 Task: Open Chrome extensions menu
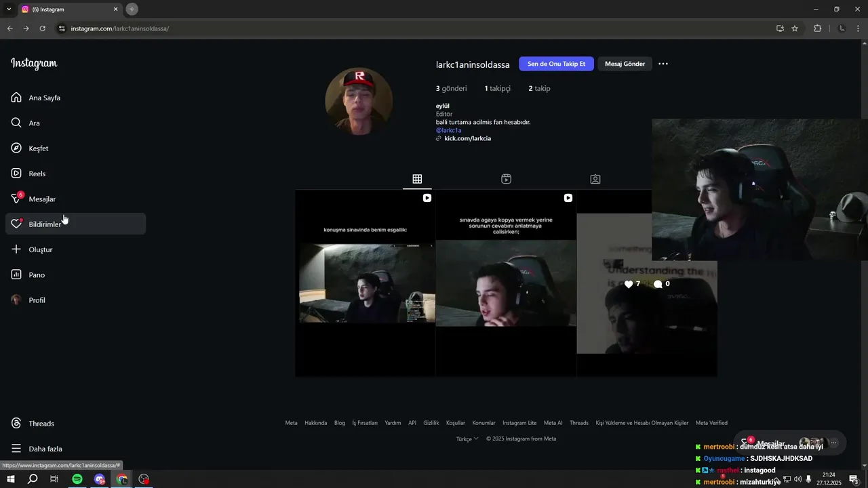pos(817,28)
